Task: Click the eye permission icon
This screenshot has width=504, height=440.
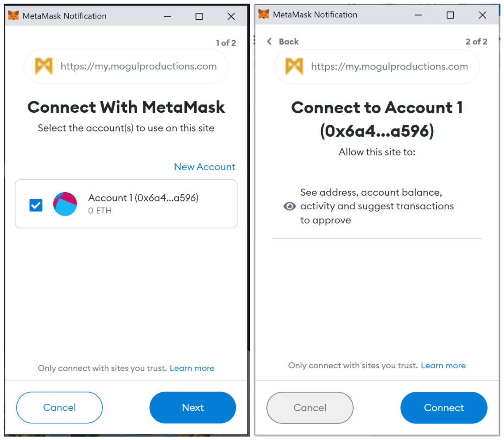Action: point(289,206)
